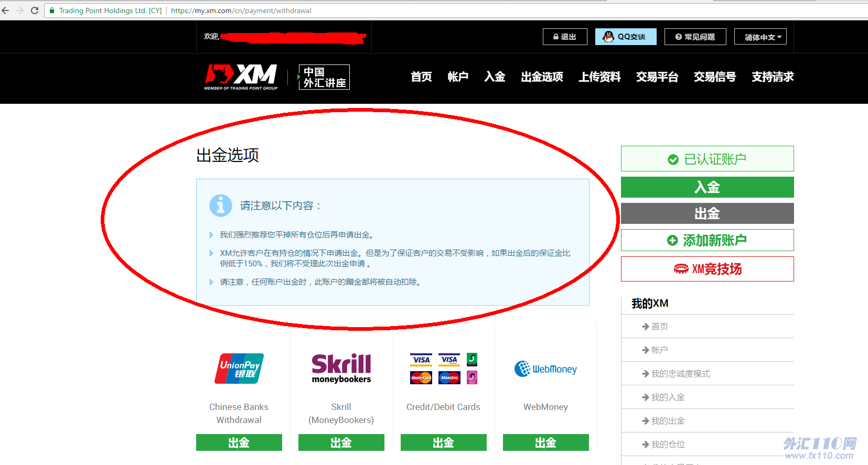Viewport: 868px width, 465px height.
Task: Open the 常见问题 FAQ button
Action: [695, 37]
